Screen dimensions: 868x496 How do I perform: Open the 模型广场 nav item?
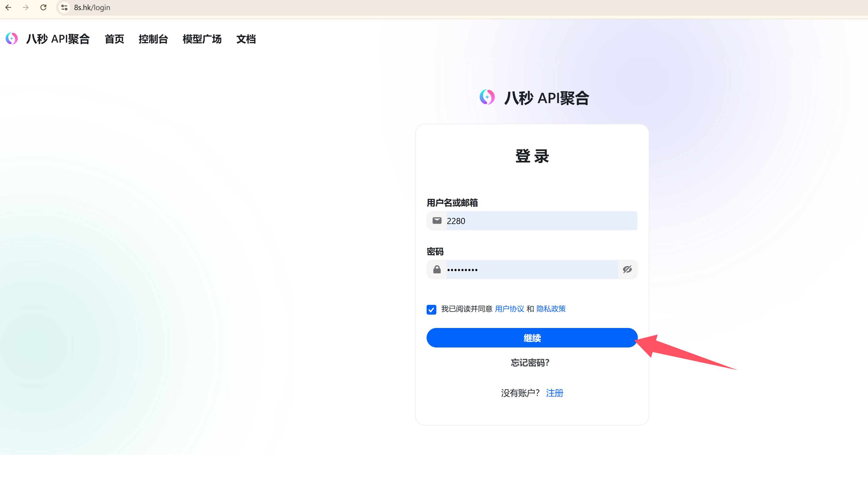tap(202, 39)
